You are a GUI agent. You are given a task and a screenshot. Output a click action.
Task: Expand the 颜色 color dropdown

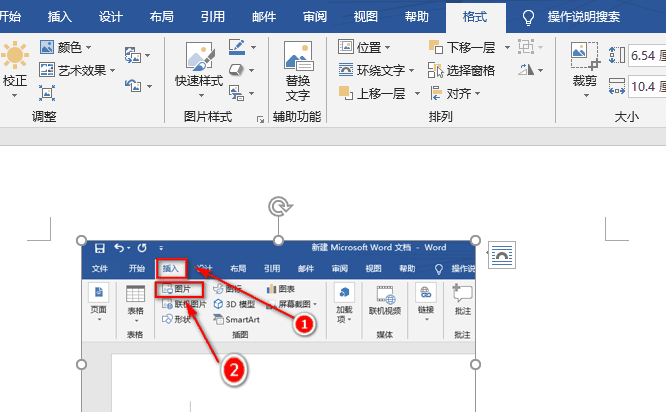click(x=89, y=47)
